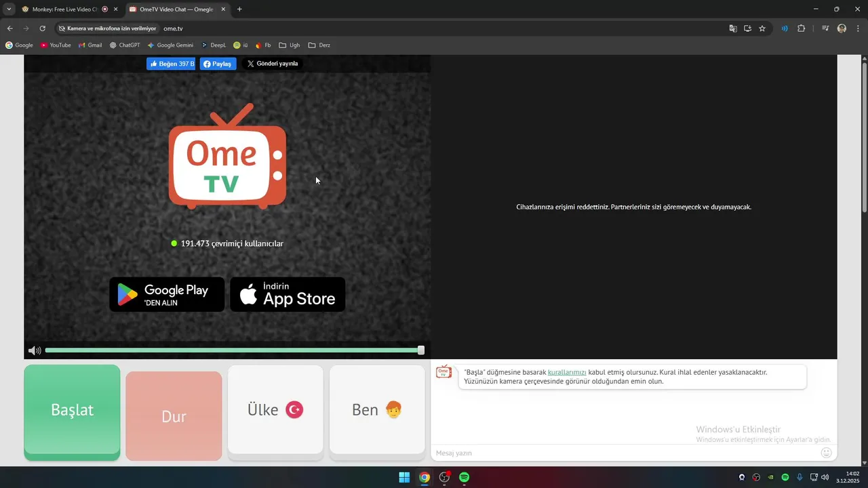Click the NVIDIA tray icon
The image size is (868, 488).
tap(770, 477)
